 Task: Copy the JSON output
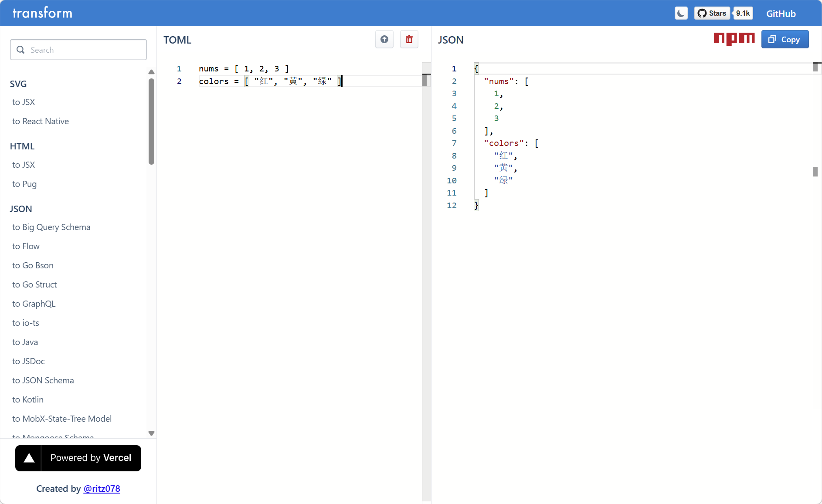pos(785,40)
